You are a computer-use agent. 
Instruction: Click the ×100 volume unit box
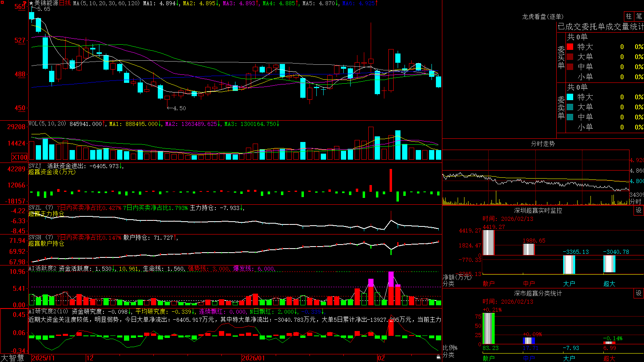[20, 157]
